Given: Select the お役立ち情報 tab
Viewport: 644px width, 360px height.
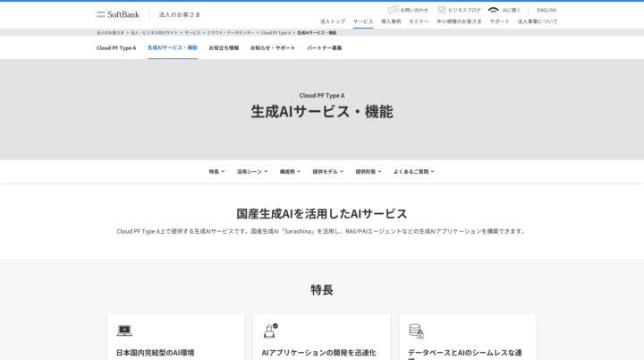Looking at the screenshot, I should [224, 47].
